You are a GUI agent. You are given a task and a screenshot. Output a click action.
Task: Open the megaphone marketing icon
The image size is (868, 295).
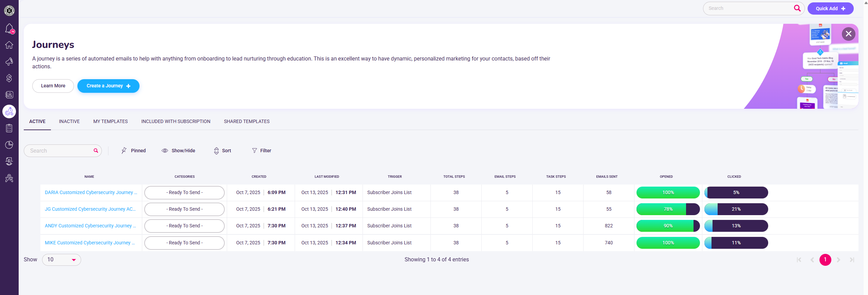click(x=9, y=62)
